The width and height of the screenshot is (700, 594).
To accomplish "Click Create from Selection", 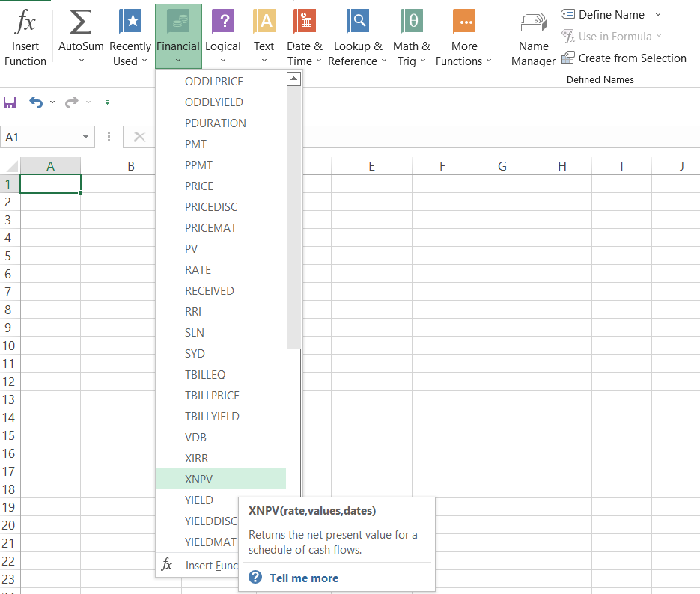I will pos(632,58).
